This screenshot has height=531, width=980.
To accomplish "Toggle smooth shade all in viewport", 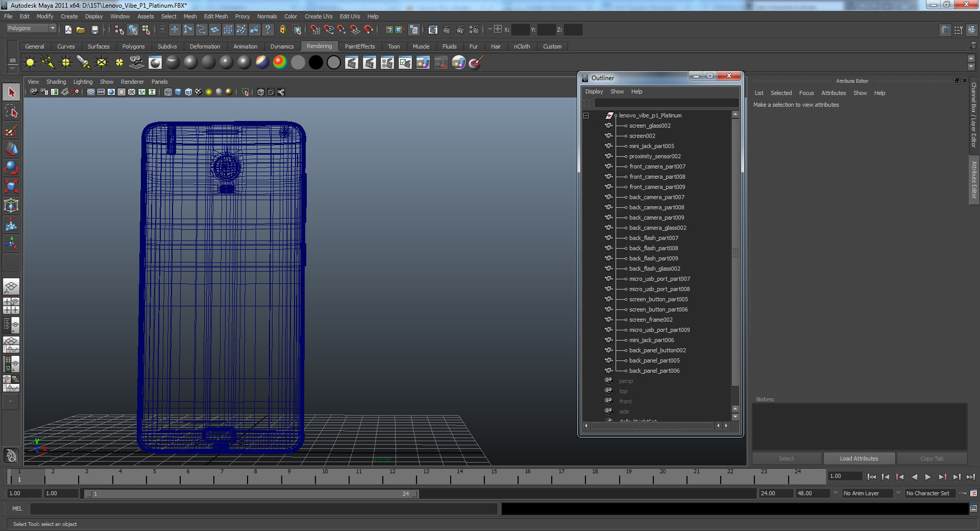I will 178,92.
